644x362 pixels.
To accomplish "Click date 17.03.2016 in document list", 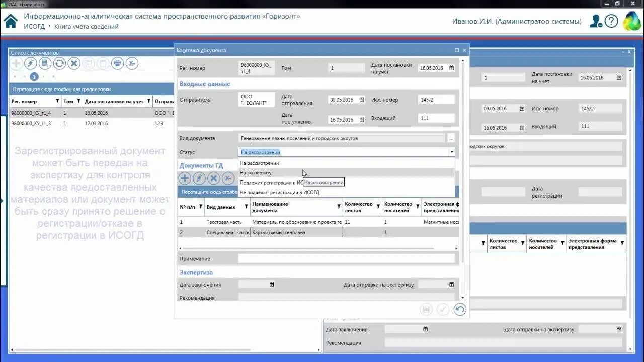I will pyautogui.click(x=96, y=123).
